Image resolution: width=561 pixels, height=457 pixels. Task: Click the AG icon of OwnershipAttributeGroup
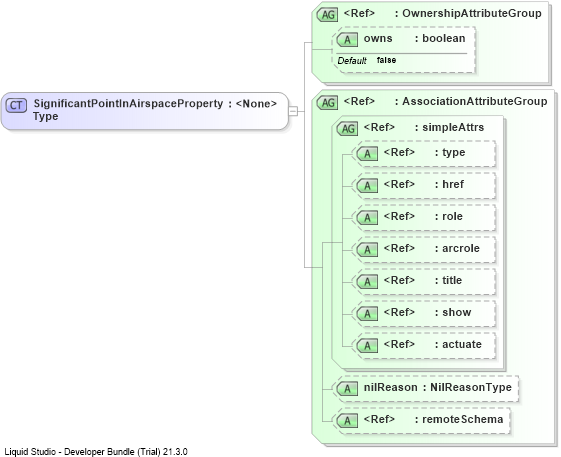[x=327, y=15]
